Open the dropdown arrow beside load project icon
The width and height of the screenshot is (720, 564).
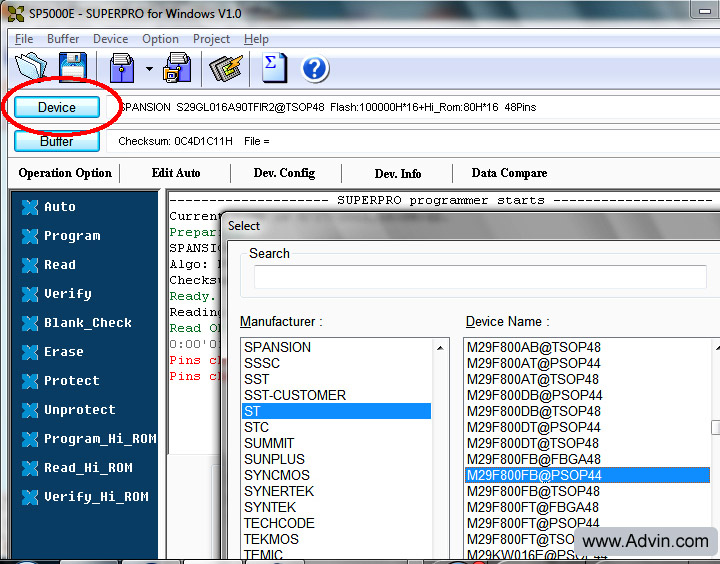[149, 69]
